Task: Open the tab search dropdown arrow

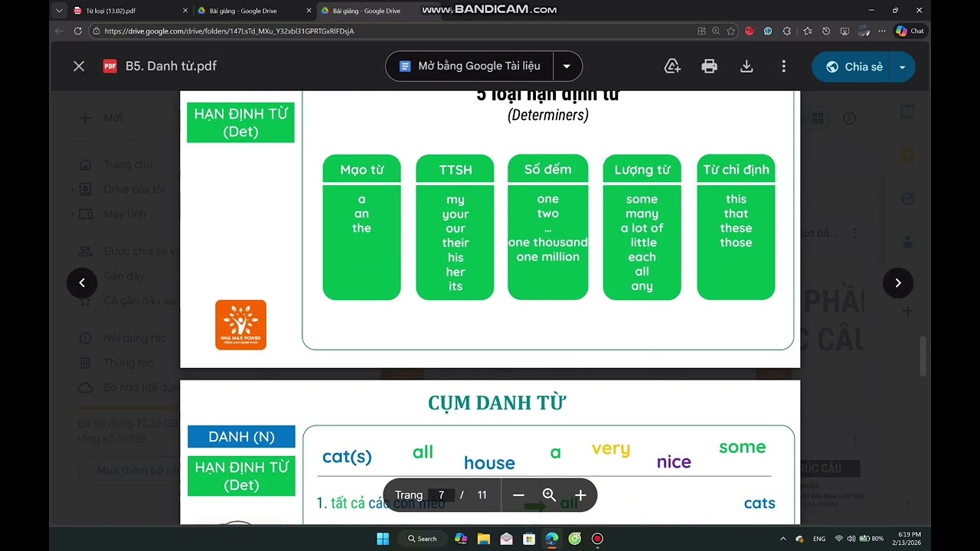Action: point(59,11)
